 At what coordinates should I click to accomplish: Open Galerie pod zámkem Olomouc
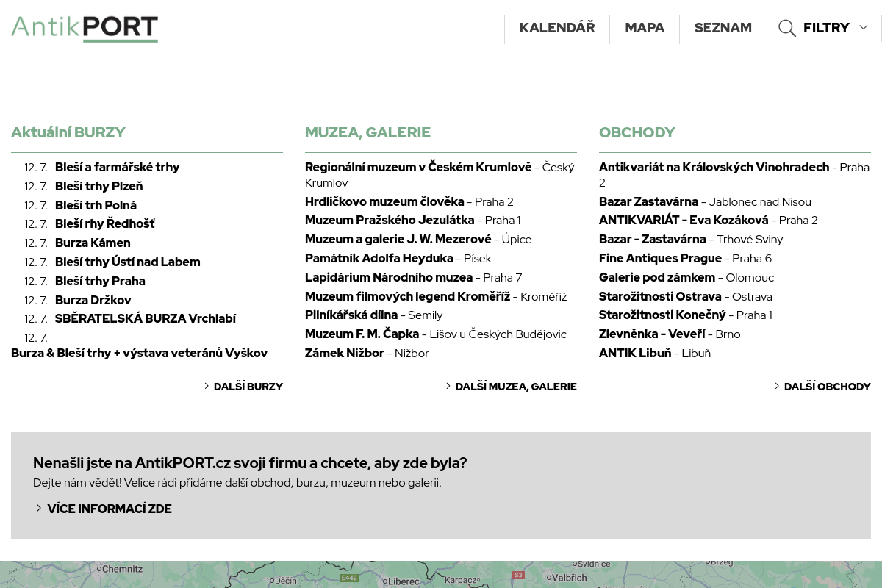[657, 278]
